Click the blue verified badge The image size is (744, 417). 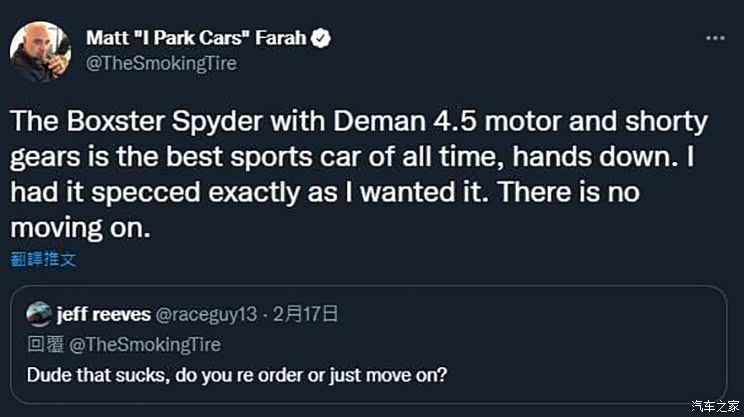point(322,39)
